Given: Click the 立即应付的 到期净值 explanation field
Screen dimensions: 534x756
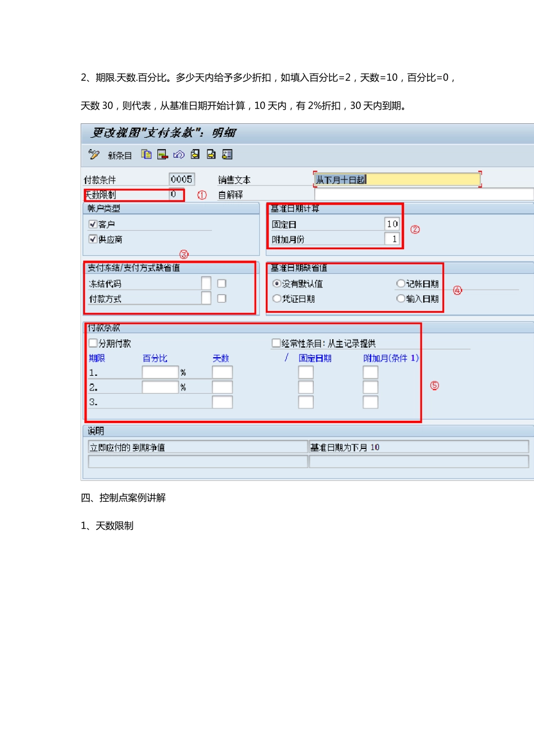Looking at the screenshot, I should tap(198, 447).
